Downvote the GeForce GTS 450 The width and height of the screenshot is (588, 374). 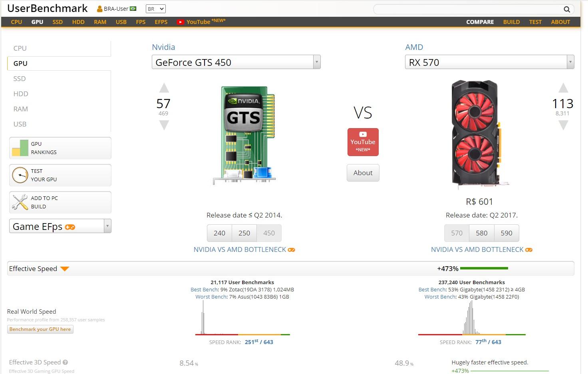[x=164, y=125]
